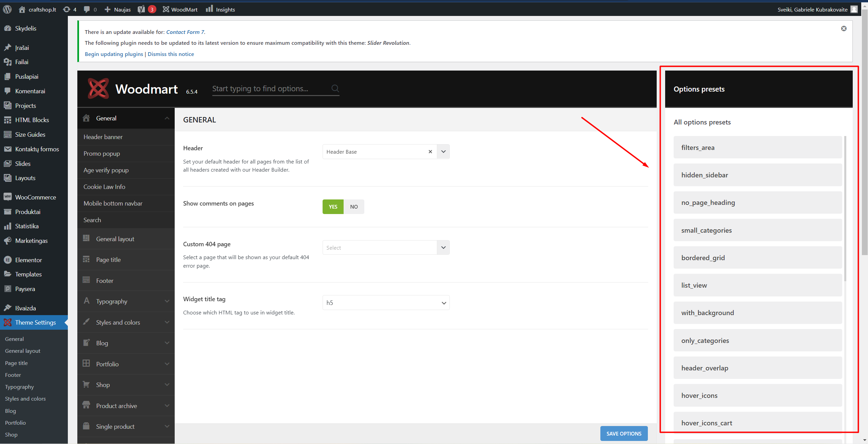Expand the Product archive section

(x=167, y=406)
